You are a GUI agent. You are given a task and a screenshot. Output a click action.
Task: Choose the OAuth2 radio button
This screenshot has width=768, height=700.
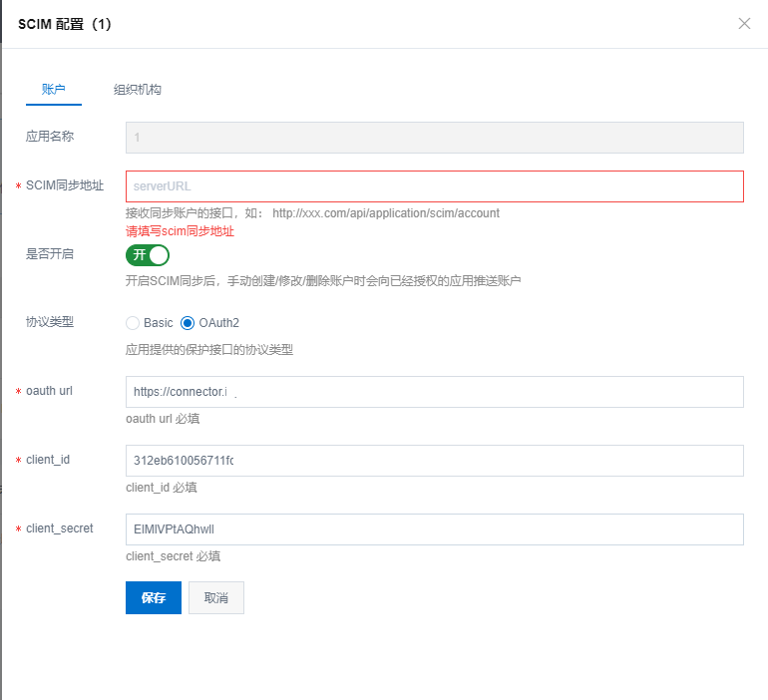pos(188,323)
